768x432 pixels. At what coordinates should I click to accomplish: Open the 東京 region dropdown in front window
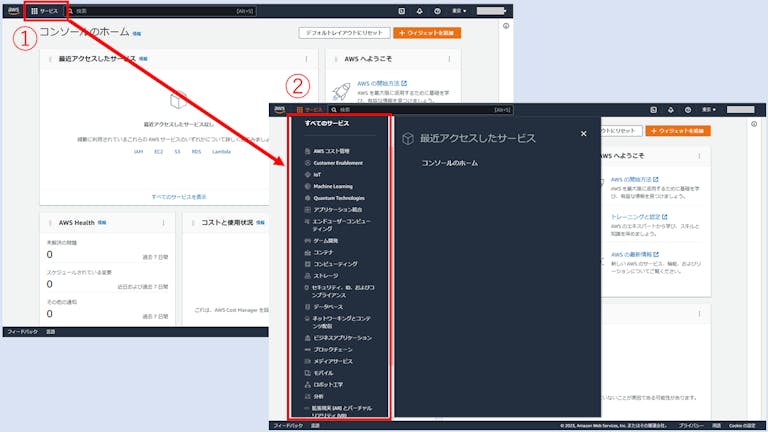click(709, 110)
